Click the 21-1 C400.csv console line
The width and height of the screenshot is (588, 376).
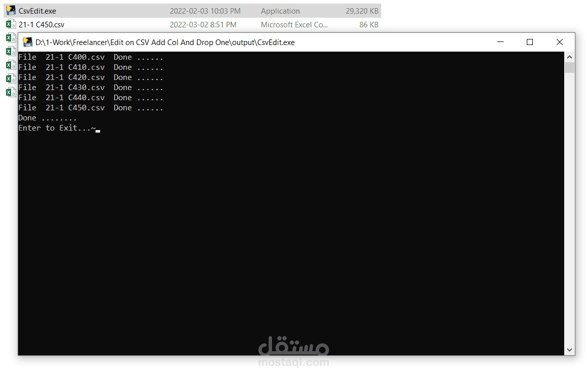pyautogui.click(x=91, y=57)
